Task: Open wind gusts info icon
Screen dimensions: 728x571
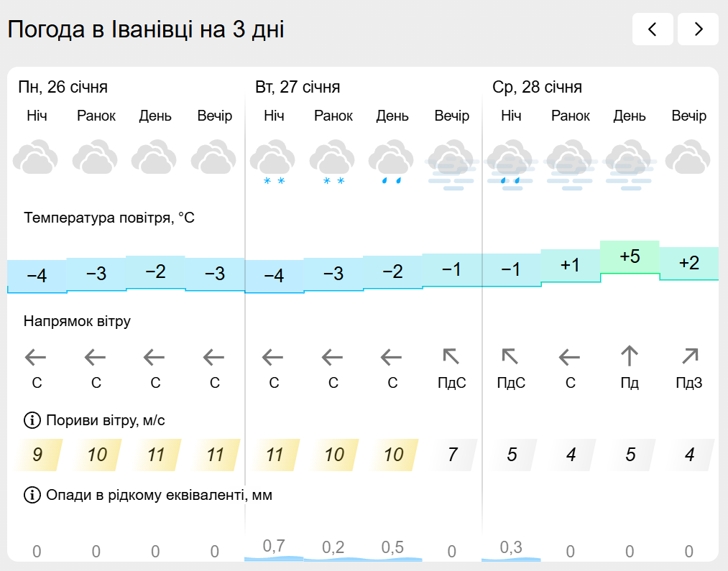Action: pos(32,420)
